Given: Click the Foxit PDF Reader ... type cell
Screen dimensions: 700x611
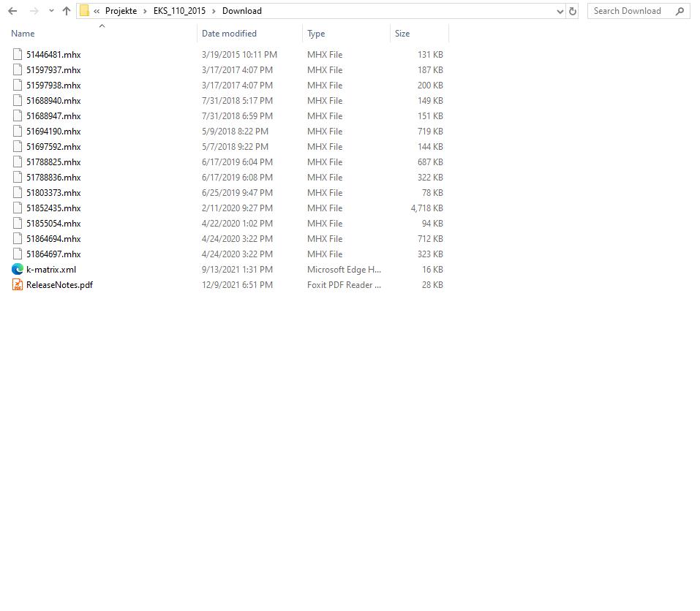Looking at the screenshot, I should click(x=345, y=284).
